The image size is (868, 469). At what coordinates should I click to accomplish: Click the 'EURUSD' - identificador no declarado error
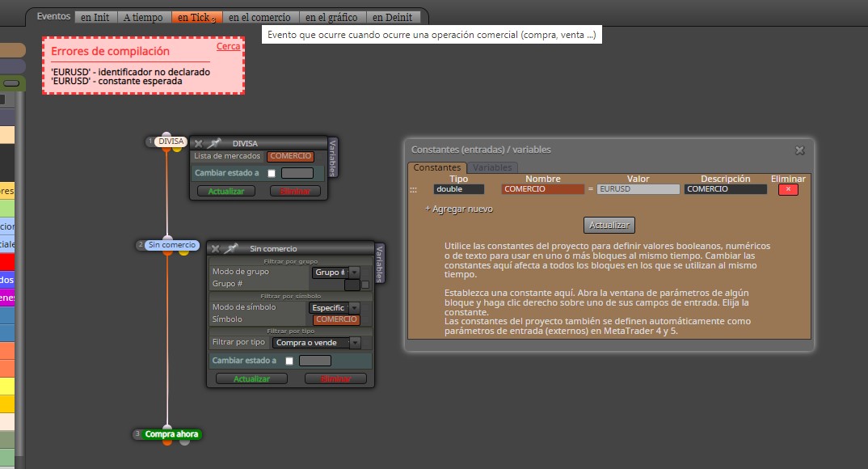pyautogui.click(x=131, y=72)
